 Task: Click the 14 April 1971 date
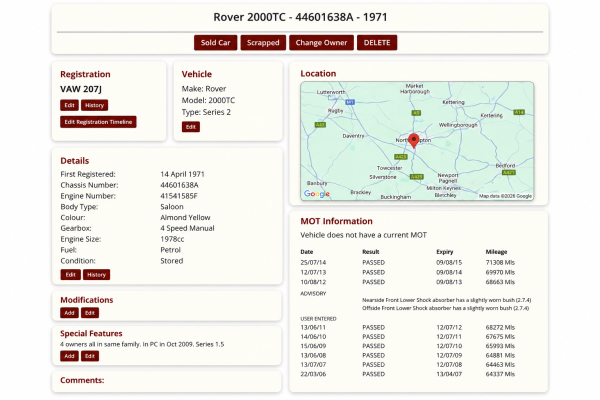tap(182, 174)
